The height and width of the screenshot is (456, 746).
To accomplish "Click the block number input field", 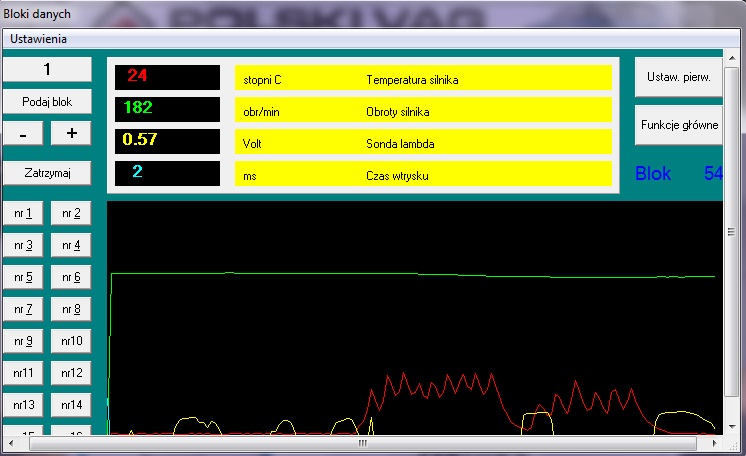I will [x=47, y=69].
